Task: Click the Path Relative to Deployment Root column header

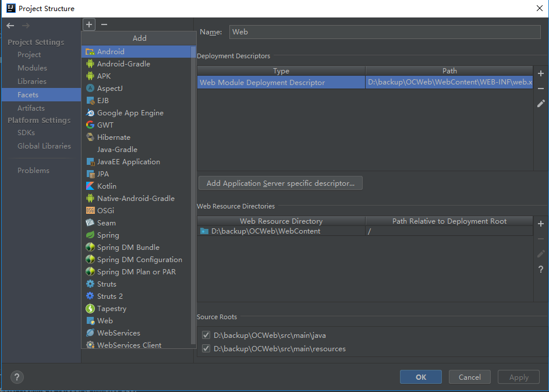Action: [x=449, y=221]
